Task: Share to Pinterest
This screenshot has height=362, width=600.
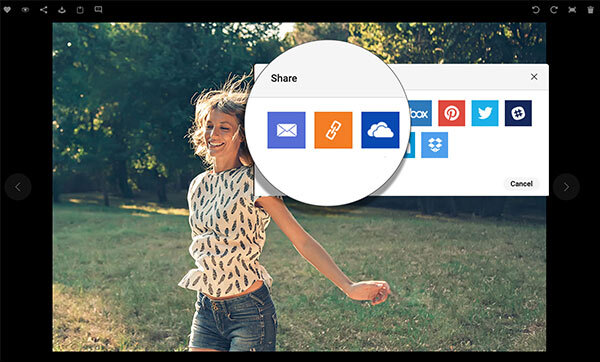Action: point(452,113)
